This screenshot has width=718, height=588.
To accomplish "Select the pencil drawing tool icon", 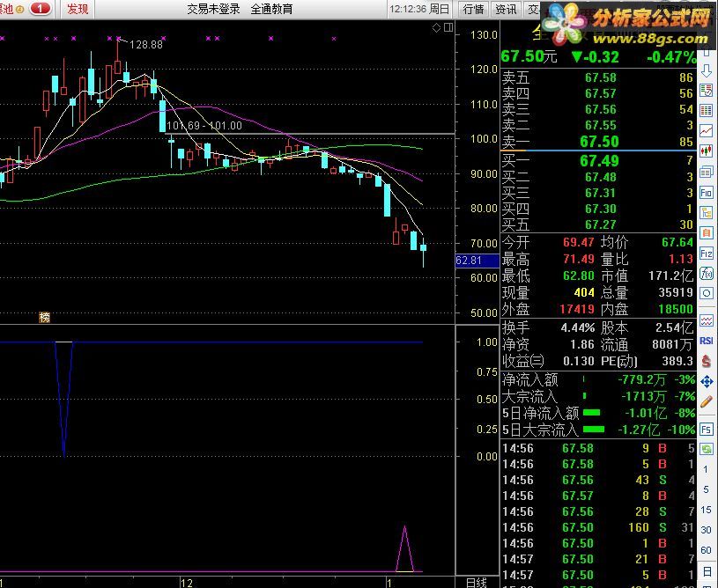I will tap(707, 401).
